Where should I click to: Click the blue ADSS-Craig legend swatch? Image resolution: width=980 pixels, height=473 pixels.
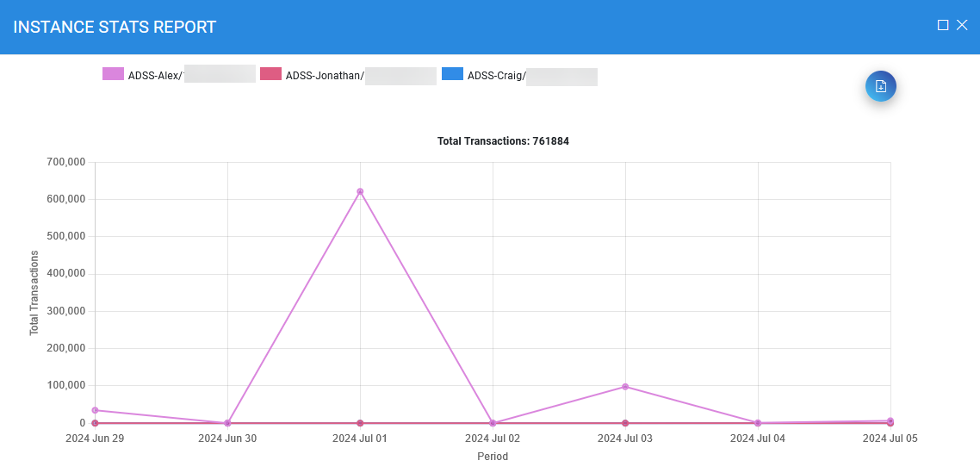pyautogui.click(x=452, y=75)
